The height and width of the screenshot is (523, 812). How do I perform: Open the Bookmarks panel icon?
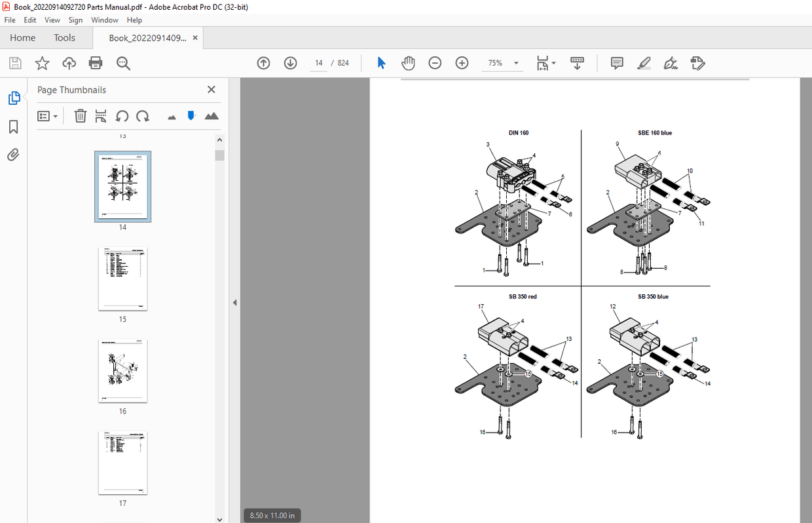pos(13,126)
